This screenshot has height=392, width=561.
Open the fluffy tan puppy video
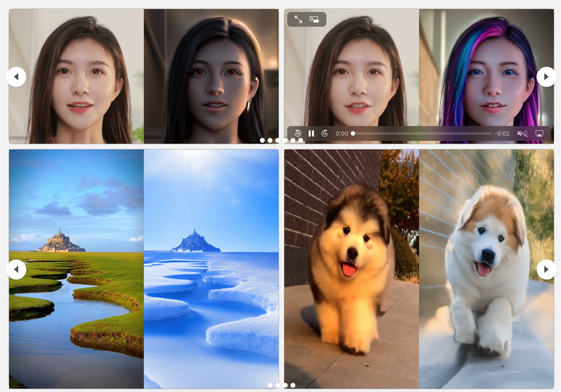click(x=352, y=269)
